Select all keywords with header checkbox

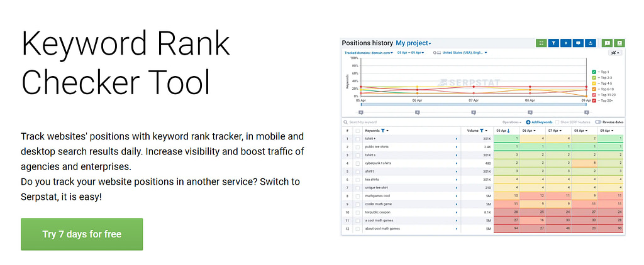pos(358,131)
